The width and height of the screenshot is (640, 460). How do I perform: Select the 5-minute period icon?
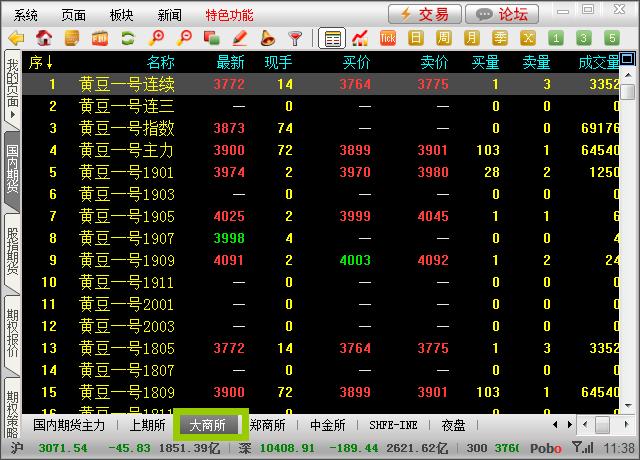coord(611,38)
